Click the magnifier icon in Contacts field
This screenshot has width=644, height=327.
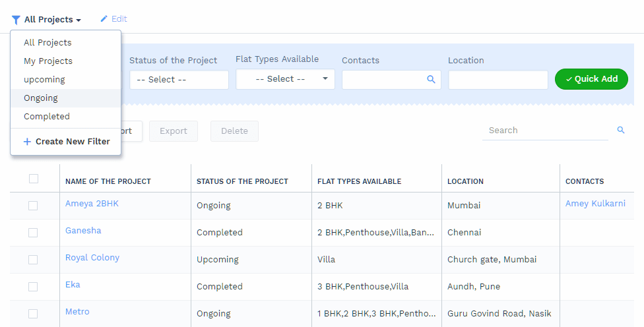tap(431, 79)
